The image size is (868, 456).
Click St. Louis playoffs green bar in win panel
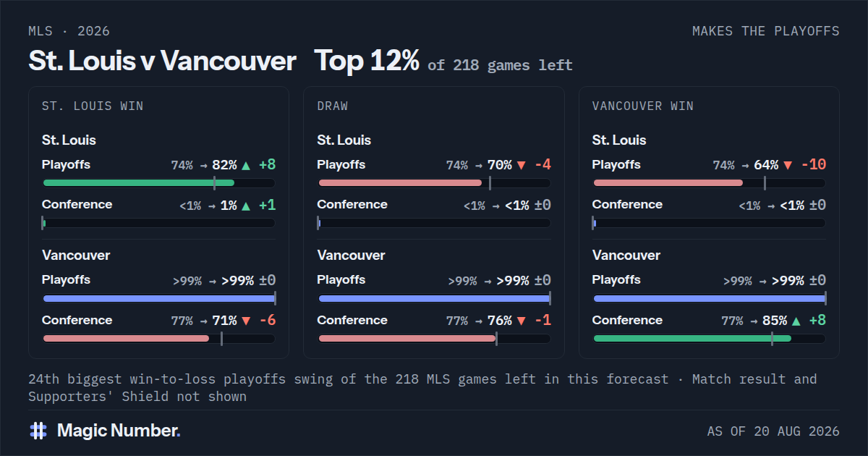(x=139, y=183)
